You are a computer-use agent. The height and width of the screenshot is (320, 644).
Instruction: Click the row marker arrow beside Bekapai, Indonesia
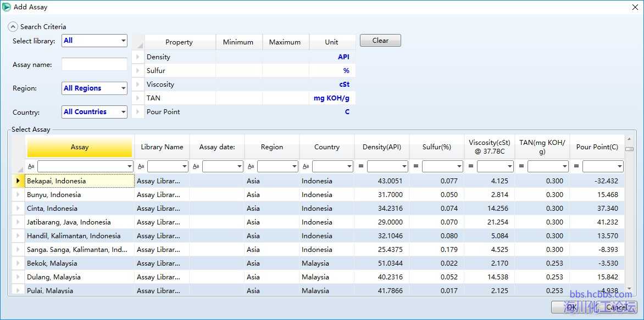tap(18, 181)
